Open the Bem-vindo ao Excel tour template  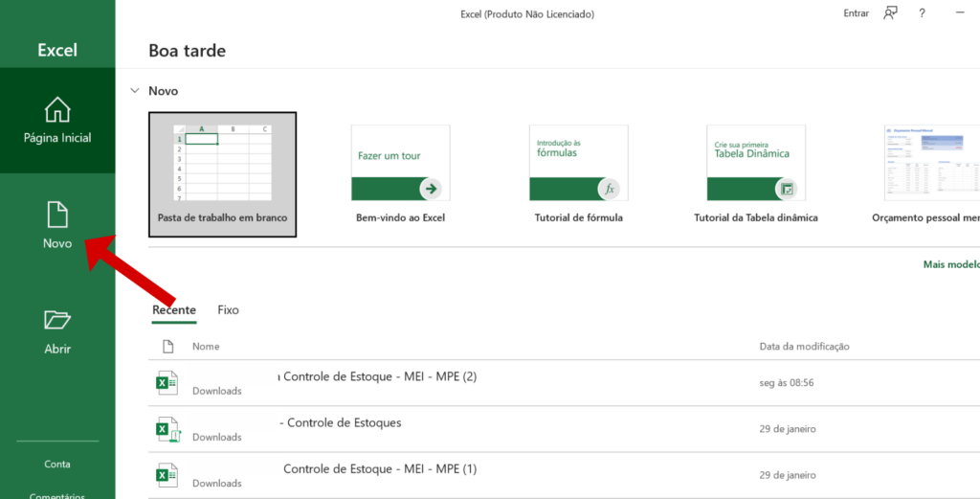(400, 174)
